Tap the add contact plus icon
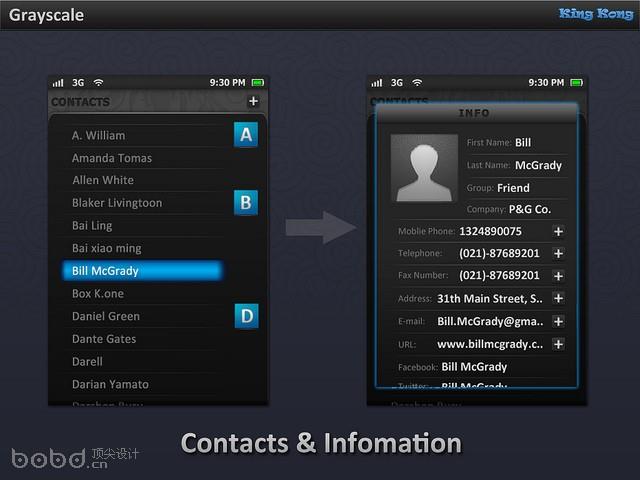 coord(253,101)
